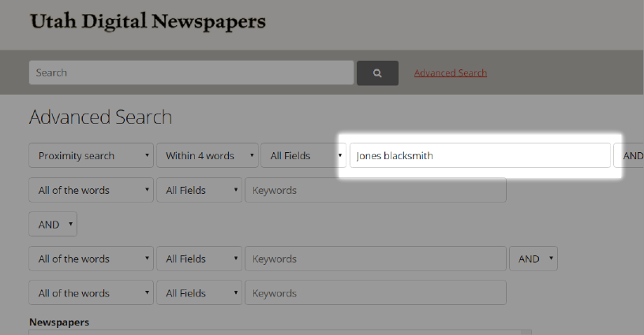Open the Advanced Search link
This screenshot has width=644, height=335.
451,73
